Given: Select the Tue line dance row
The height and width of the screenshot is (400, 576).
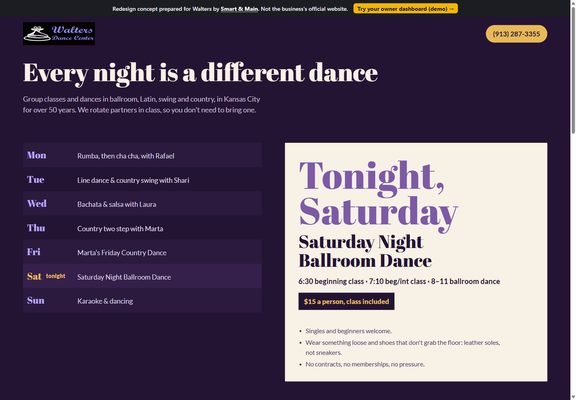Looking at the screenshot, I should point(142,180).
